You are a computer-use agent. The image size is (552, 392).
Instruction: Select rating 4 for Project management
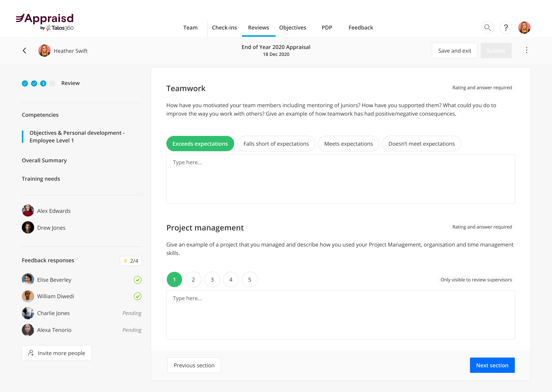[231, 279]
